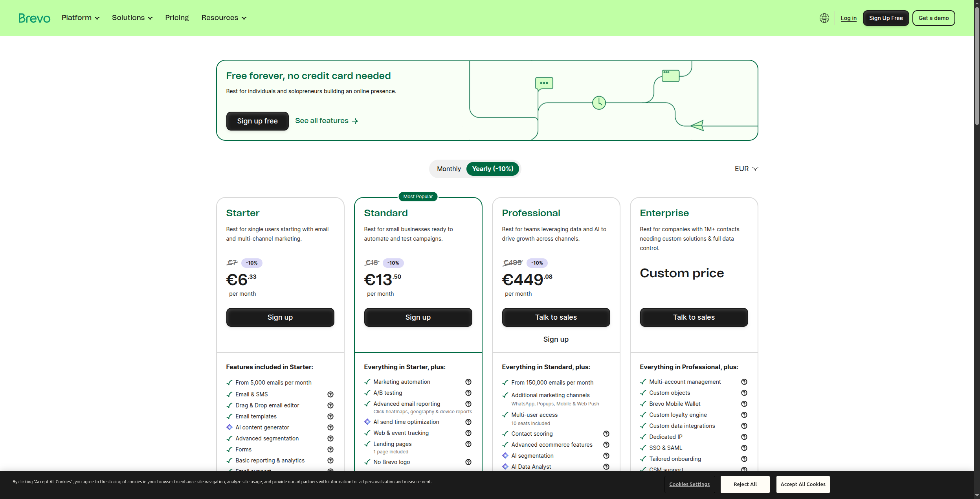The image size is (980, 499).
Task: Click the Log in link
Action: tap(848, 18)
